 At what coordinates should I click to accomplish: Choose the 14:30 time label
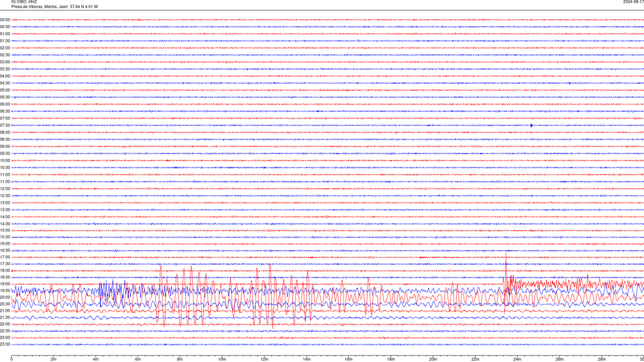click(x=5, y=224)
